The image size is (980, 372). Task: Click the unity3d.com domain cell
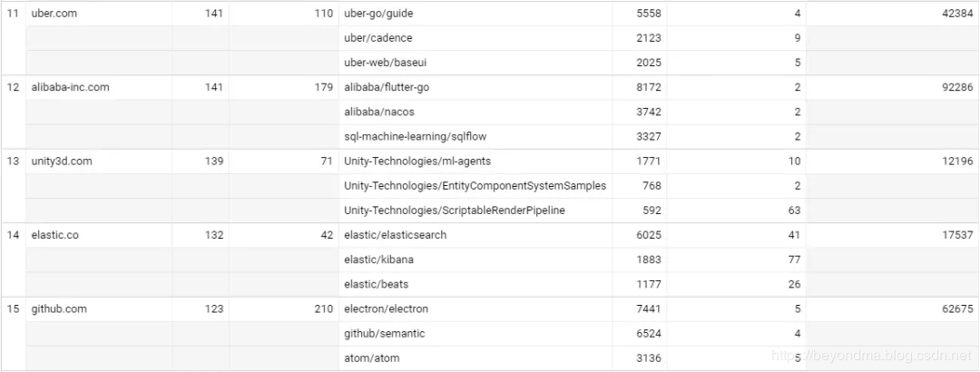point(62,162)
